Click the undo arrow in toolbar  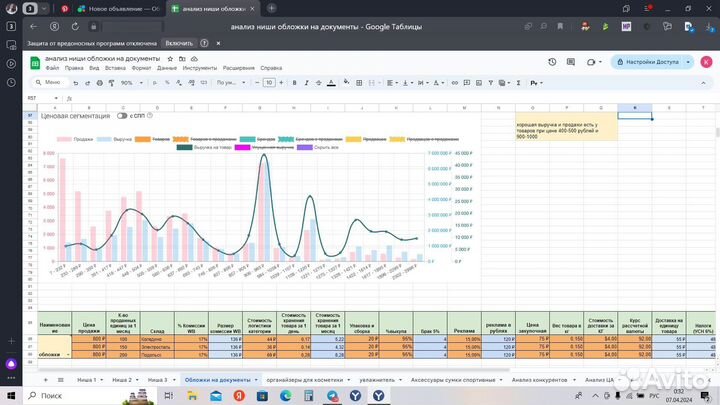(75, 82)
